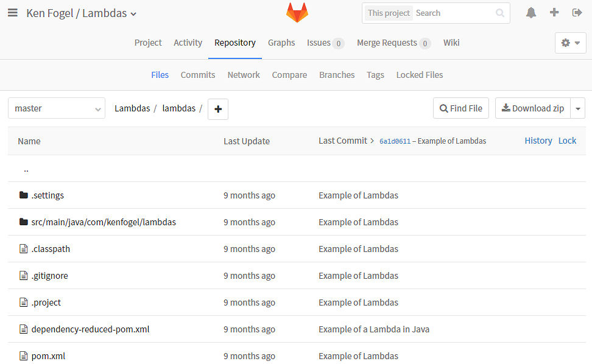
Task: Click the plus icon in header
Action: tap(554, 13)
